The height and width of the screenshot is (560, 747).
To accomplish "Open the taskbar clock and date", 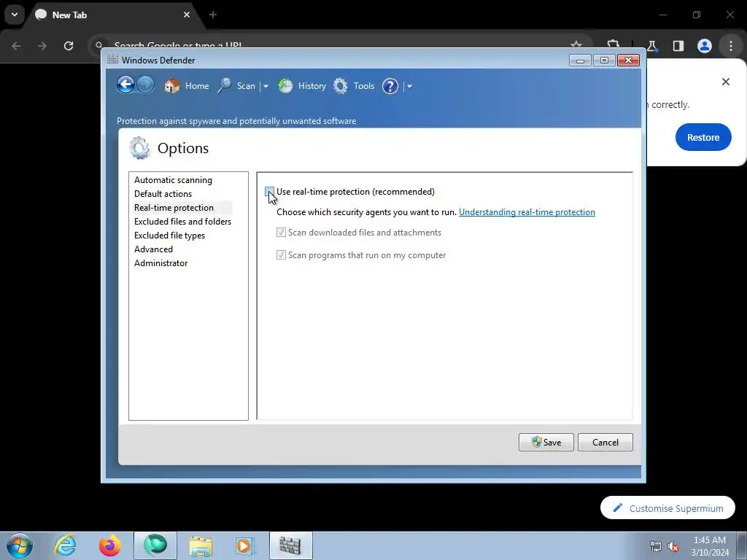I will (710, 546).
